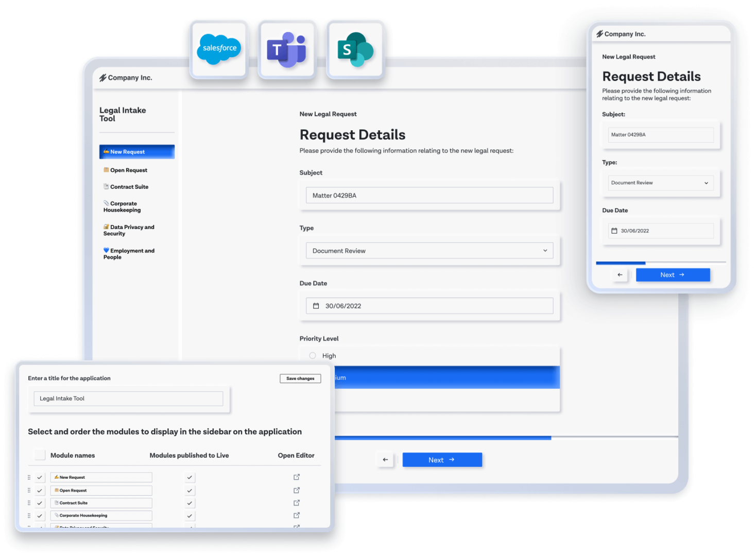The image size is (756, 556).
Task: Open the Salesforce integration tile
Action: coord(219,49)
